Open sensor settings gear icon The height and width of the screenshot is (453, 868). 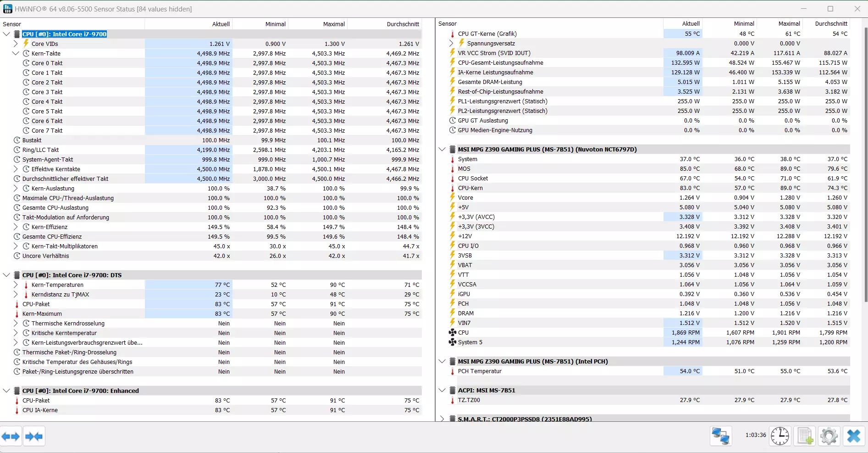(x=829, y=436)
